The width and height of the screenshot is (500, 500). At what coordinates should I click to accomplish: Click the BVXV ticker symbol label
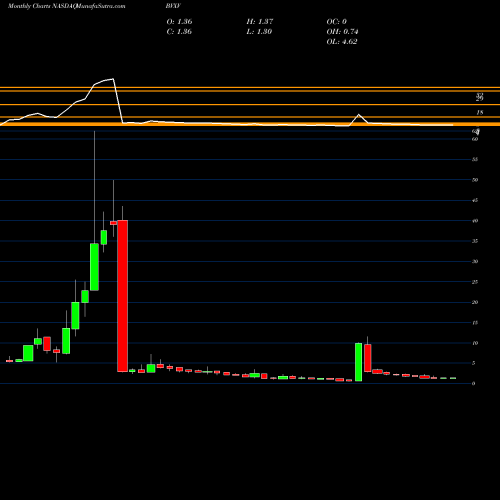tap(173, 6)
